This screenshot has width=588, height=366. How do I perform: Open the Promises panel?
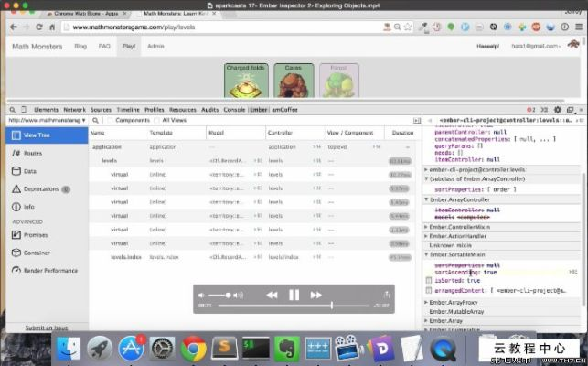47,235
